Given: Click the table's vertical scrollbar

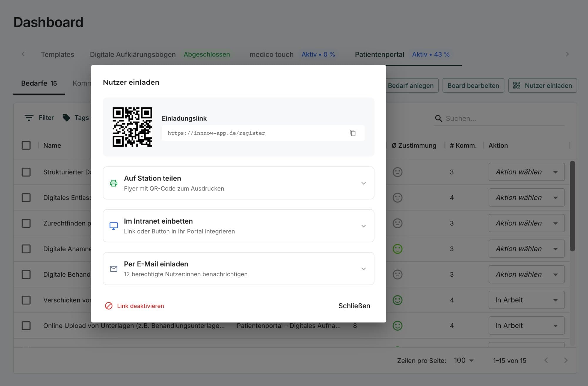Looking at the screenshot, I should click(x=572, y=206).
